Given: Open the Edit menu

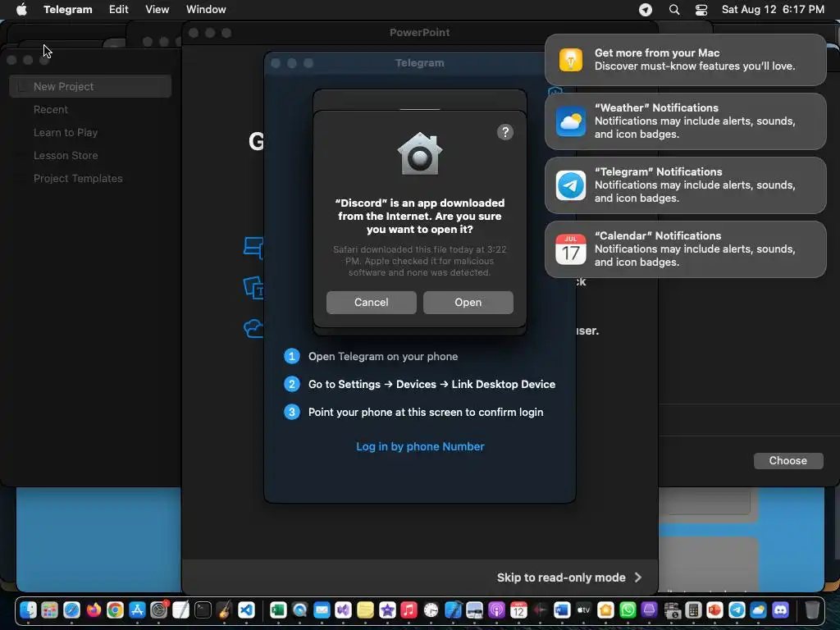Looking at the screenshot, I should pyautogui.click(x=118, y=9).
